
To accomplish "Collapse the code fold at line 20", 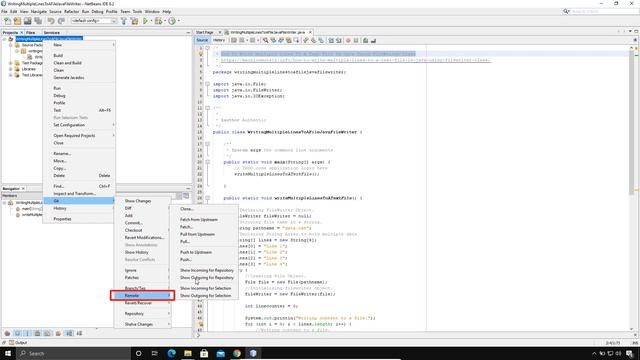I will pyautogui.click(x=207, y=162).
